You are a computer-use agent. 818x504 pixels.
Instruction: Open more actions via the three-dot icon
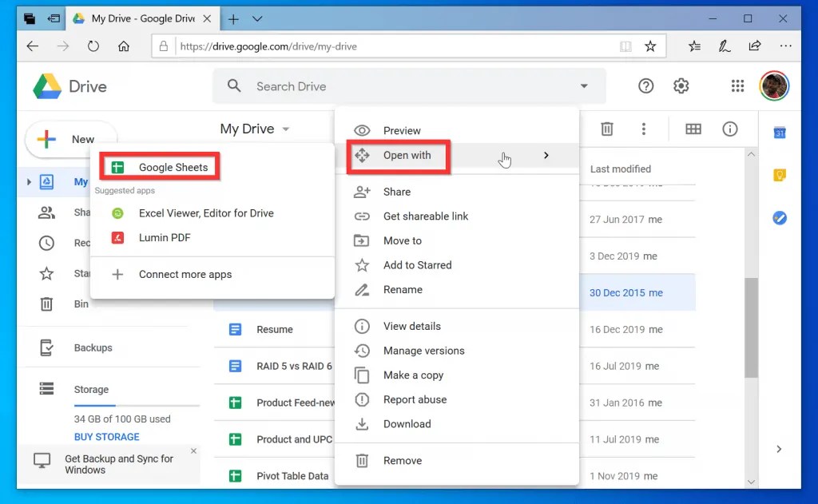click(x=644, y=129)
